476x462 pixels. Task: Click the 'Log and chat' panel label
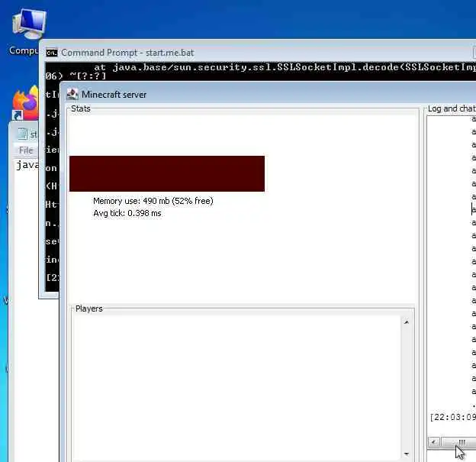(452, 108)
